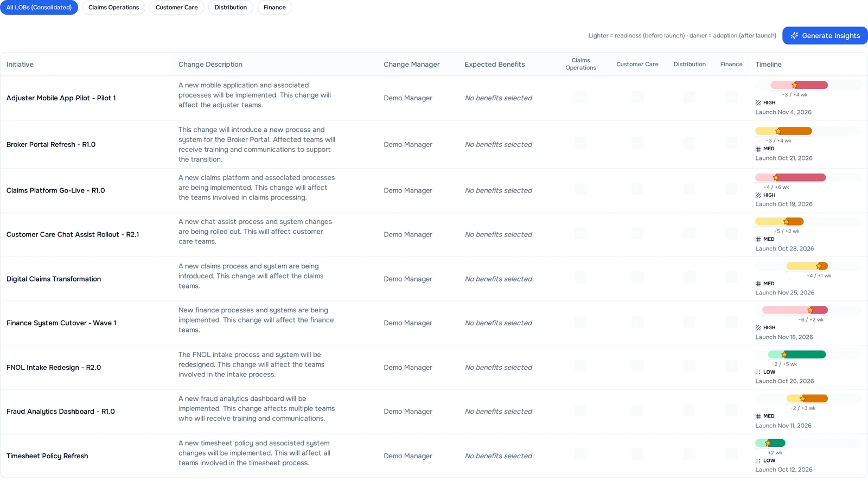The image size is (868, 481).
Task: Click the launch star on Timesheet Policy Refresh timeline
Action: pyautogui.click(x=768, y=443)
